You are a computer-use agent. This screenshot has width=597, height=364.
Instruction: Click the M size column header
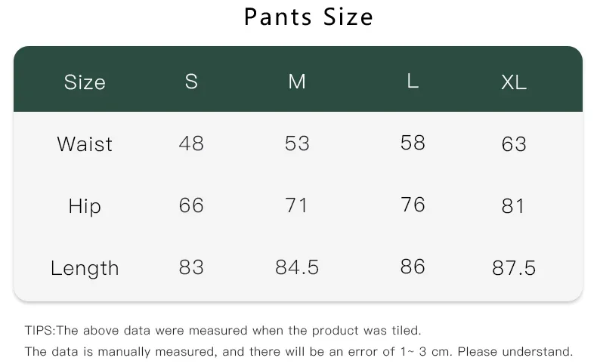click(297, 82)
